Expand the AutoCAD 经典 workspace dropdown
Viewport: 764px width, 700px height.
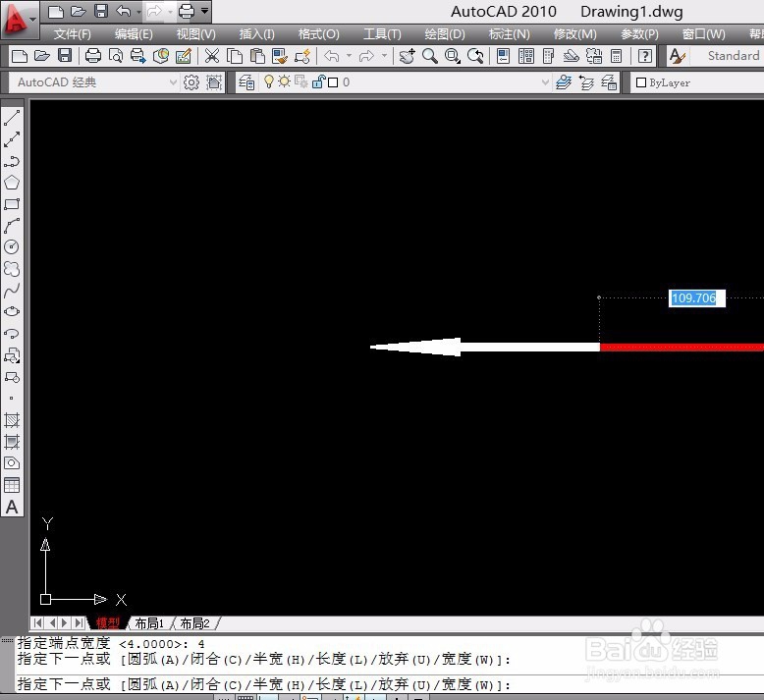pyautogui.click(x=173, y=82)
